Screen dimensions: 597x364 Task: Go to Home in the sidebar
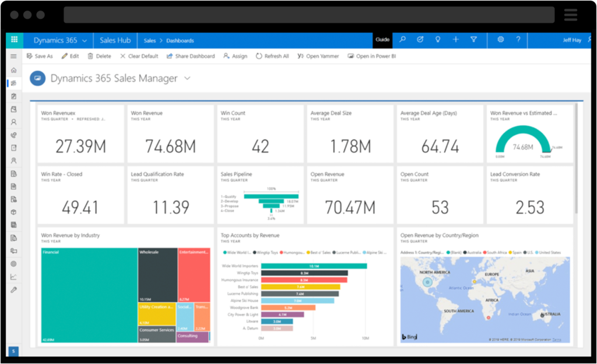(14, 70)
